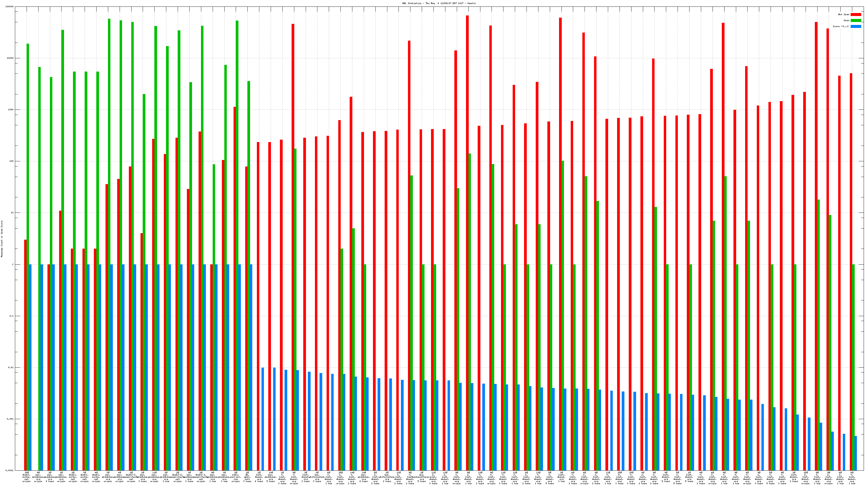Click the 0.0001 y-axis tick label

coord(10,470)
